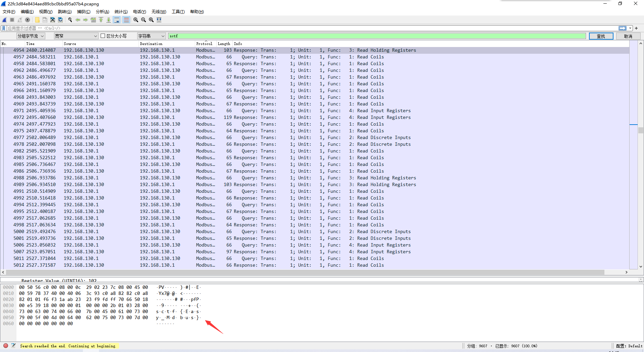Open expert information red circle icon

(x=6, y=346)
